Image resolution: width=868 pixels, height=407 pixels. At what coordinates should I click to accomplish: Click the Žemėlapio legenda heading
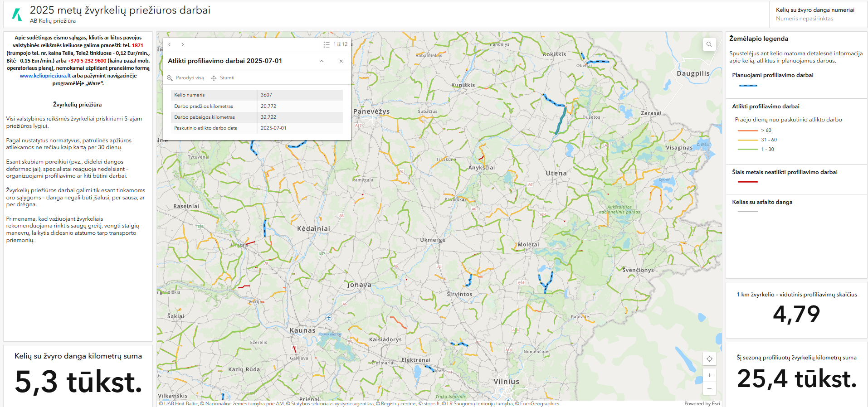(759, 39)
